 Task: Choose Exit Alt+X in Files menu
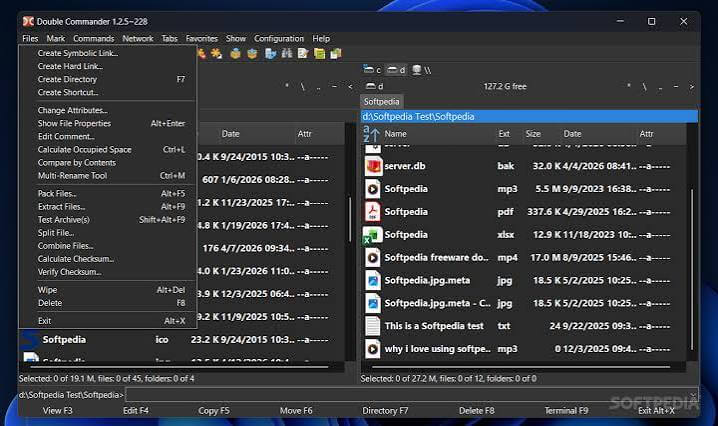point(108,321)
